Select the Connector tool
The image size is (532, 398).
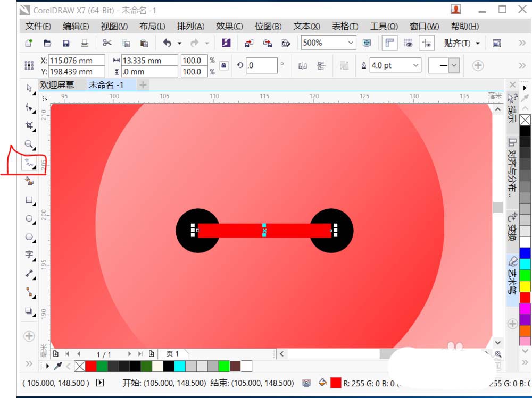(x=29, y=292)
